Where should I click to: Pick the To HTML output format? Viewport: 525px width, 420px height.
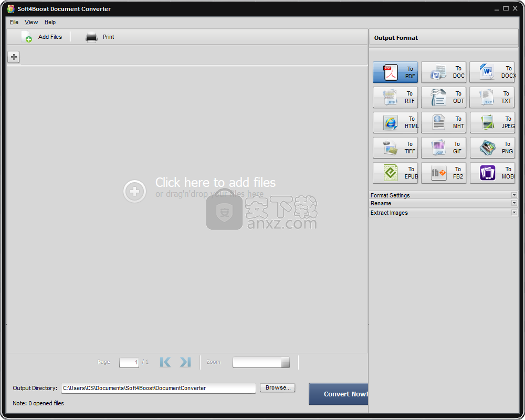[395, 122]
